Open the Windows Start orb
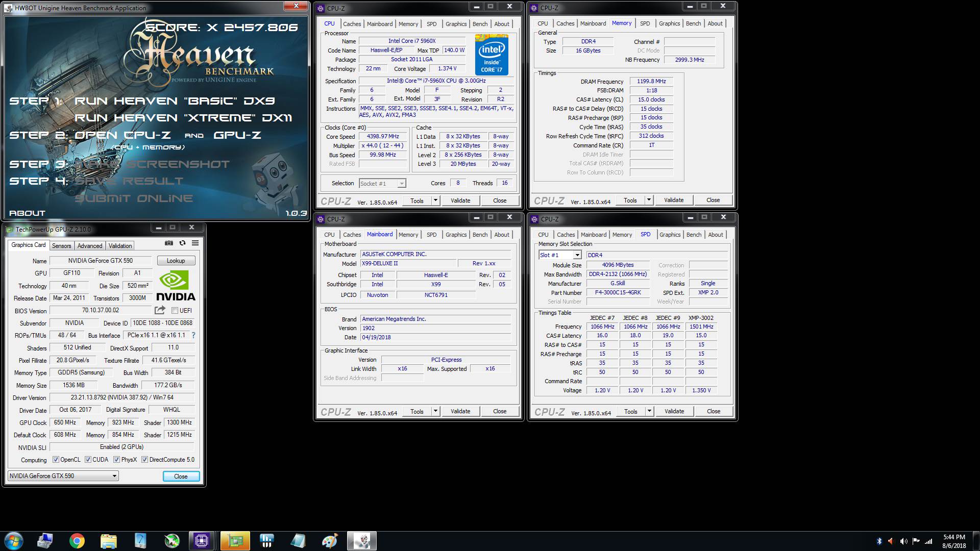This screenshot has width=980, height=551. (13, 541)
